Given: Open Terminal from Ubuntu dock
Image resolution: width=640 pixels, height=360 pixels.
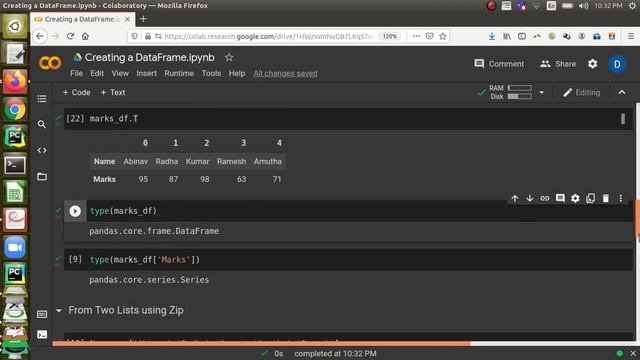Looking at the screenshot, I should pyautogui.click(x=15, y=165).
